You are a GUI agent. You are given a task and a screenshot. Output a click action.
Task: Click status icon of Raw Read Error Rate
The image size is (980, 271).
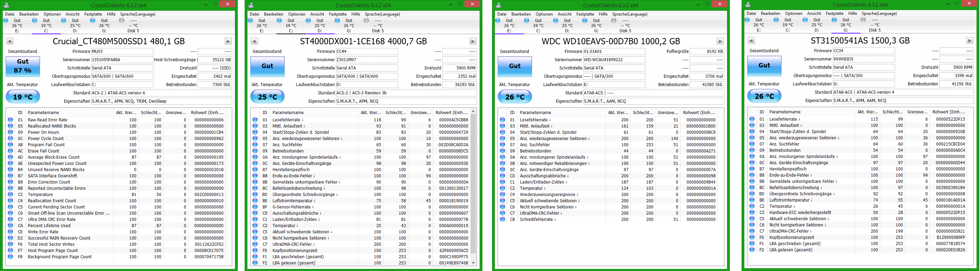click(10, 120)
